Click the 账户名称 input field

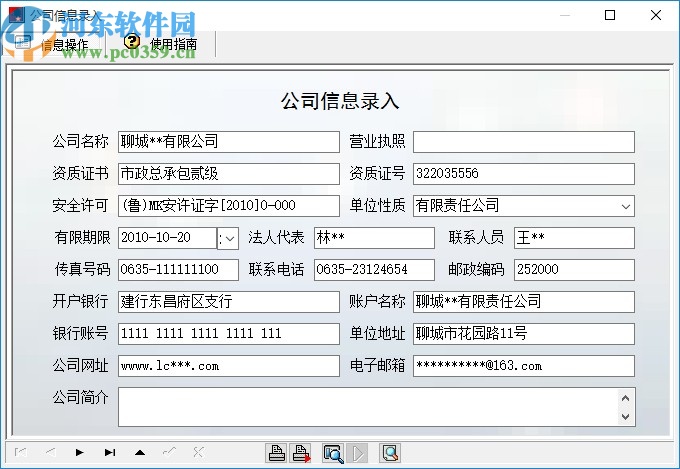pyautogui.click(x=524, y=302)
